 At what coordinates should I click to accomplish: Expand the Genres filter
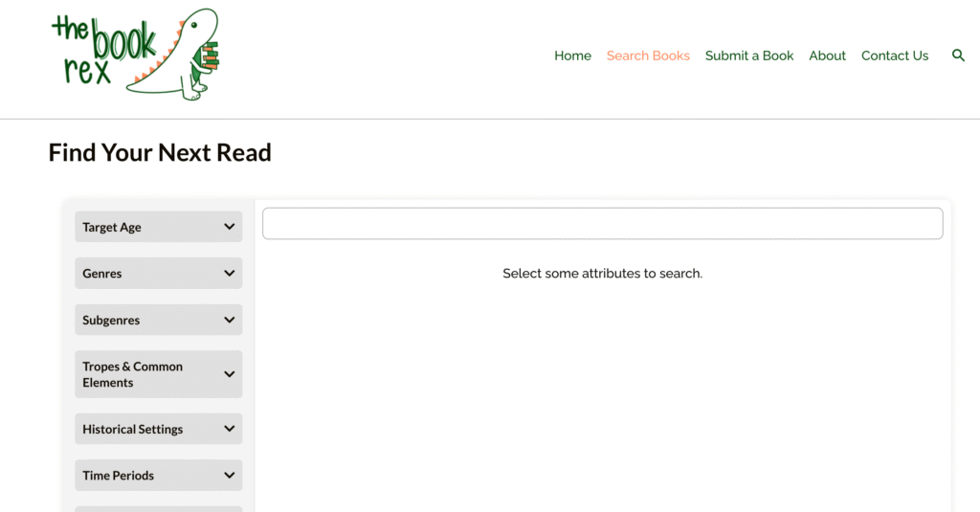159,273
